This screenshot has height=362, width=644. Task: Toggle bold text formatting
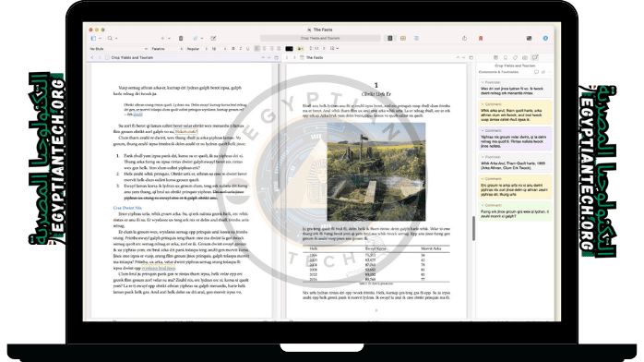click(x=233, y=49)
